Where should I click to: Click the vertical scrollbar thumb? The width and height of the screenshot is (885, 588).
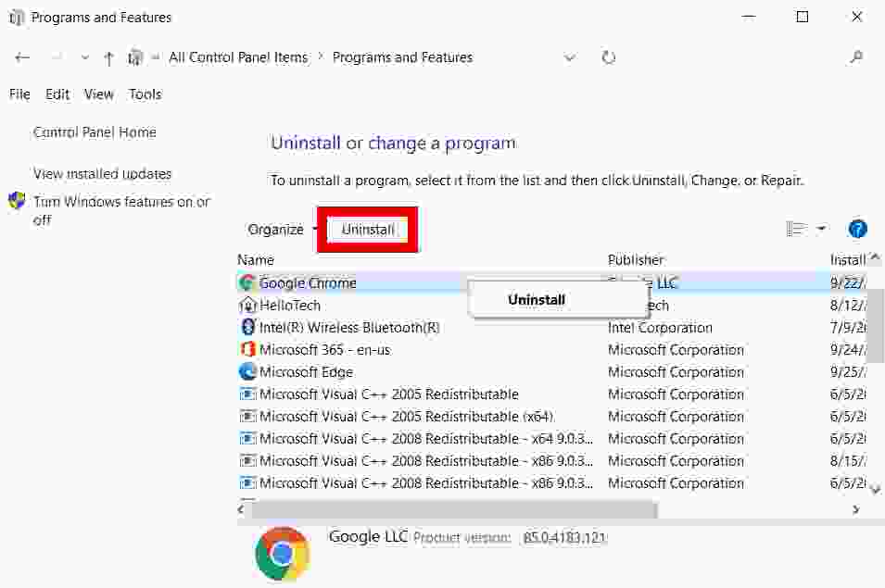(x=876, y=326)
